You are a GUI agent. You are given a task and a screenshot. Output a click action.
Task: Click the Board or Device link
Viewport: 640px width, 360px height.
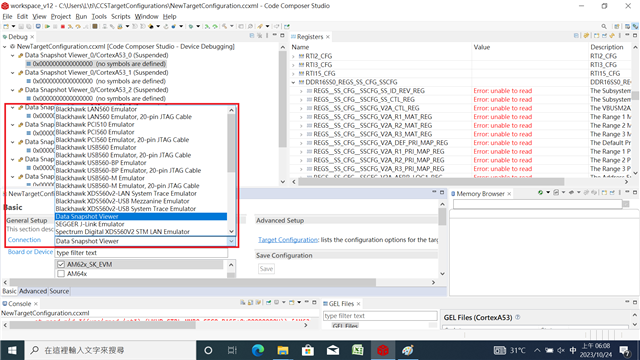point(30,252)
